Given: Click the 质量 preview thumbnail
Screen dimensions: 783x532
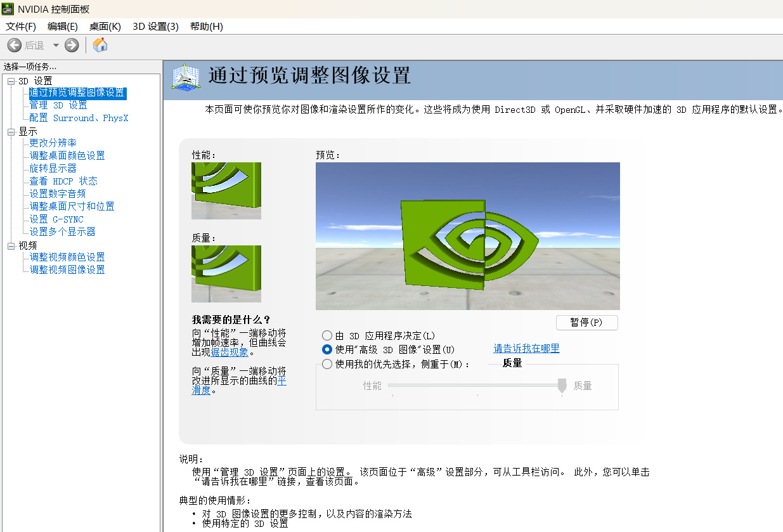Looking at the screenshot, I should (x=226, y=274).
